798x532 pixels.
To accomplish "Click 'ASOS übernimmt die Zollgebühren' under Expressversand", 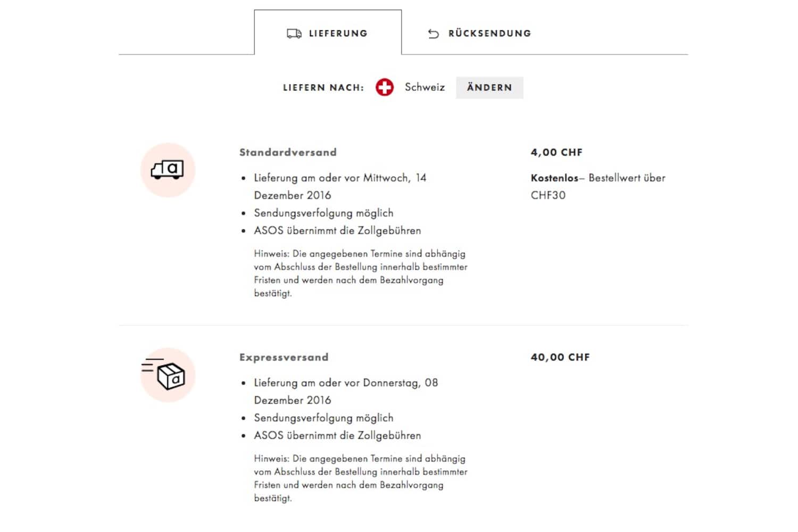I will [337, 435].
